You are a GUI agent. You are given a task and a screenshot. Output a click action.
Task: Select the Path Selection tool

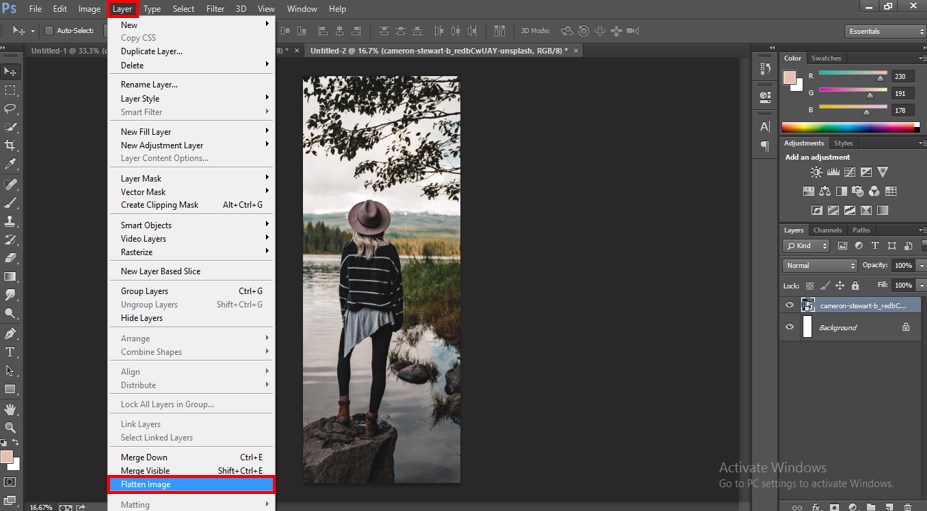pos(10,370)
